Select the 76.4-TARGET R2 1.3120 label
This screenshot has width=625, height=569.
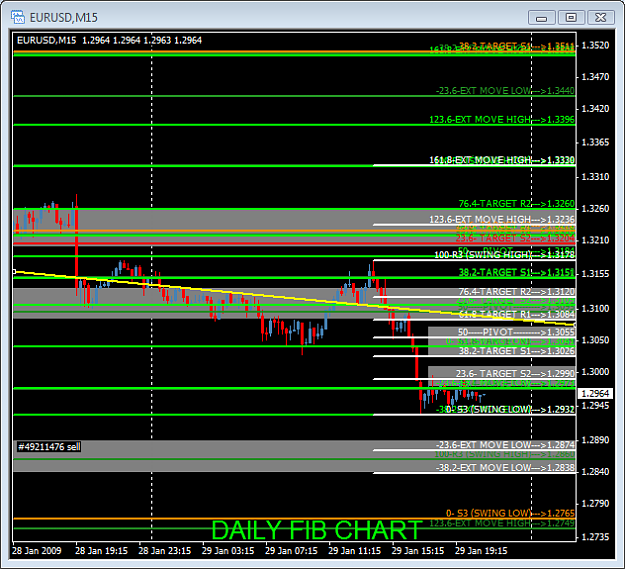tap(517, 292)
